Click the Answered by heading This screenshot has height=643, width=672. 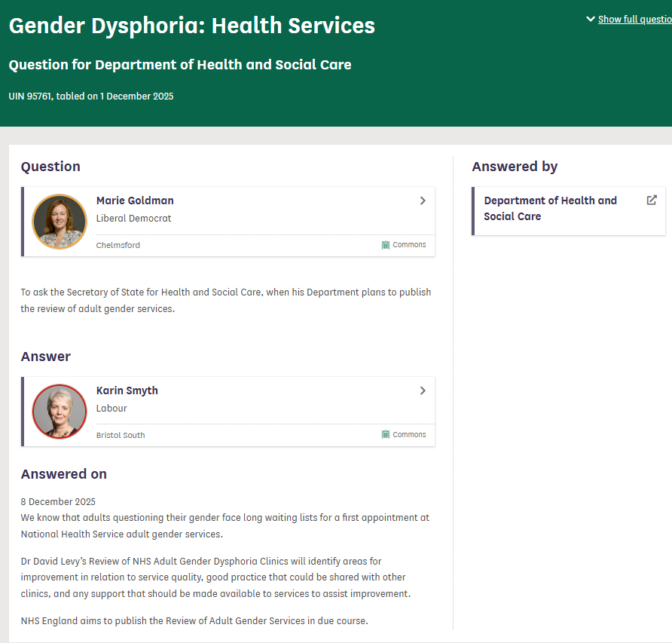click(x=515, y=167)
